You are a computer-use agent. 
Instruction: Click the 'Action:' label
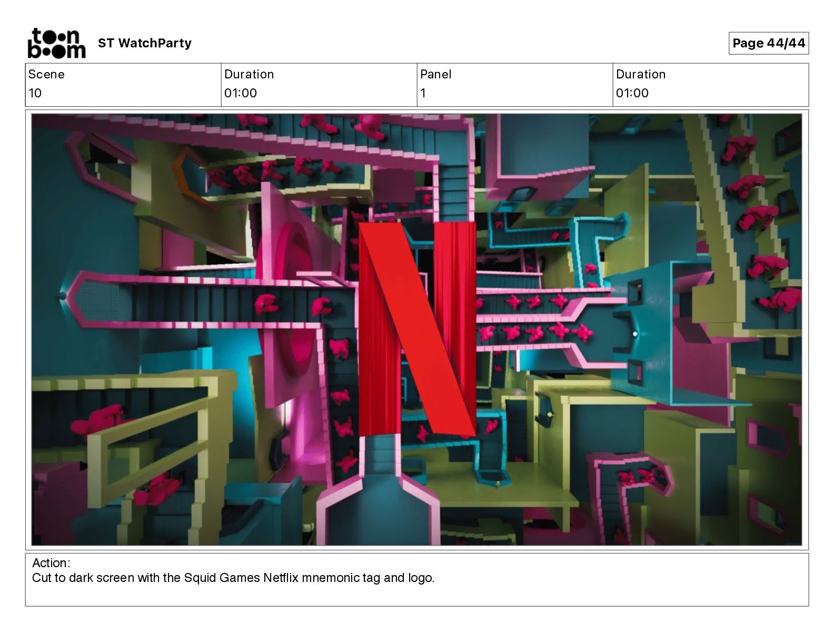pos(51,562)
